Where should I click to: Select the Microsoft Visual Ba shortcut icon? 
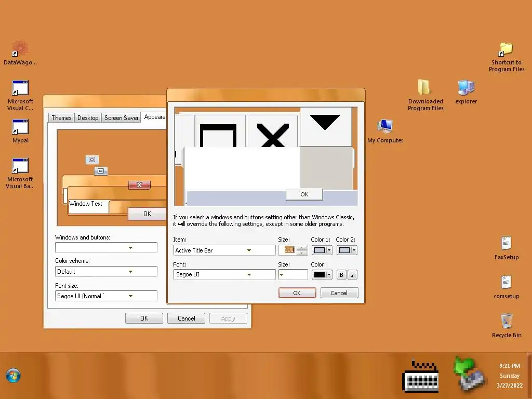pos(20,173)
